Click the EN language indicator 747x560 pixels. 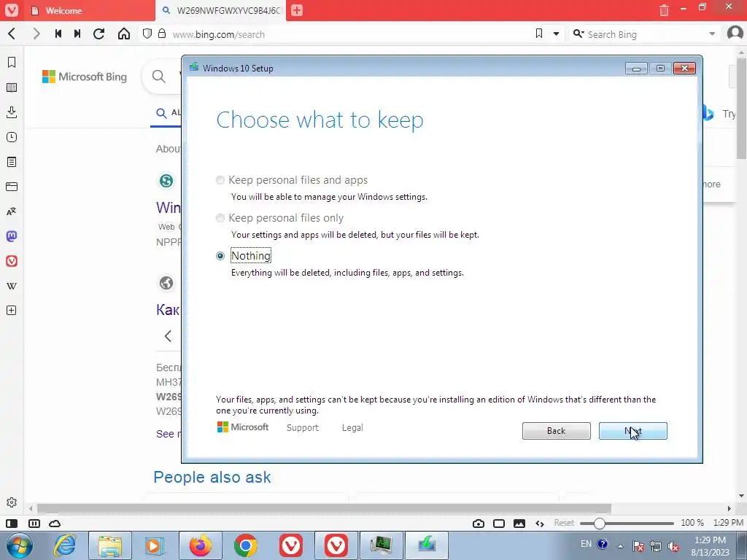[x=586, y=544]
